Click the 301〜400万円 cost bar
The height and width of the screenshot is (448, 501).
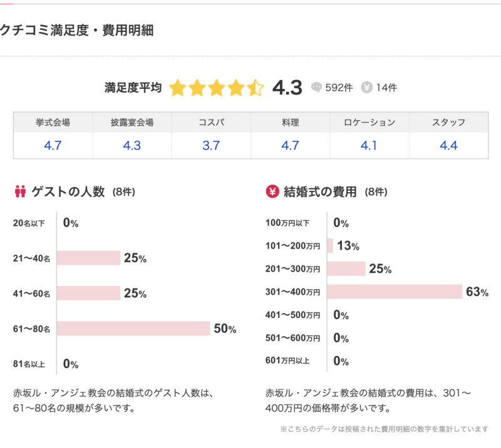click(394, 292)
